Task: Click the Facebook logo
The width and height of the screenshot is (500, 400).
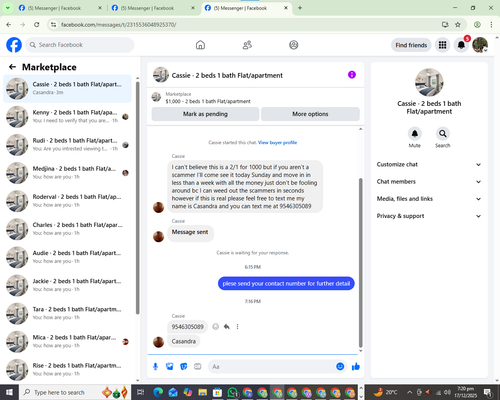Action: [14, 45]
